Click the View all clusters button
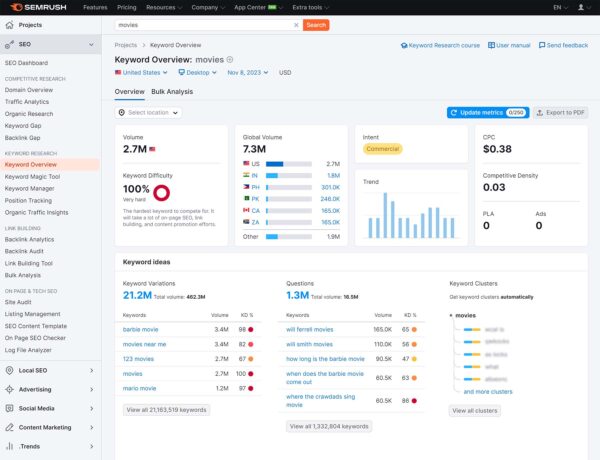Screen dimensions: 600x460 pyautogui.click(x=475, y=411)
